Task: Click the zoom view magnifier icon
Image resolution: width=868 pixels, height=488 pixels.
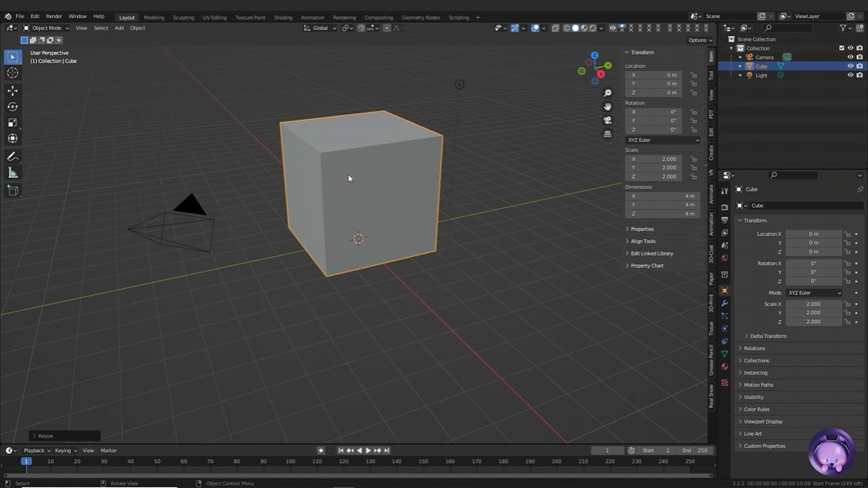Action: pyautogui.click(x=608, y=93)
